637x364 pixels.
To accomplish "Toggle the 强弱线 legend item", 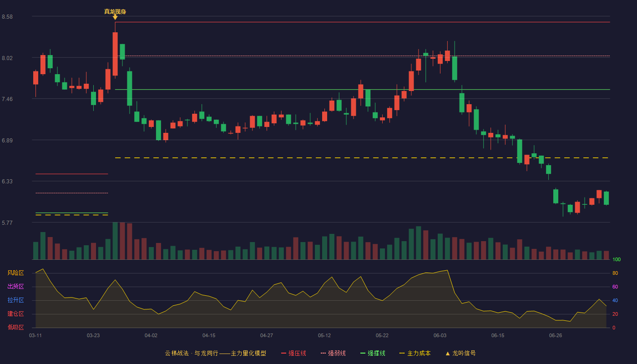I will pos(333,353).
